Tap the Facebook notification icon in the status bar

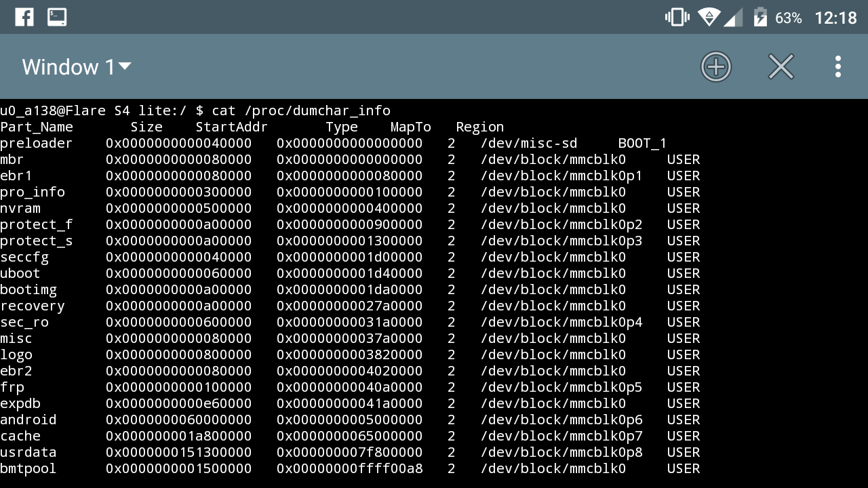tap(24, 16)
